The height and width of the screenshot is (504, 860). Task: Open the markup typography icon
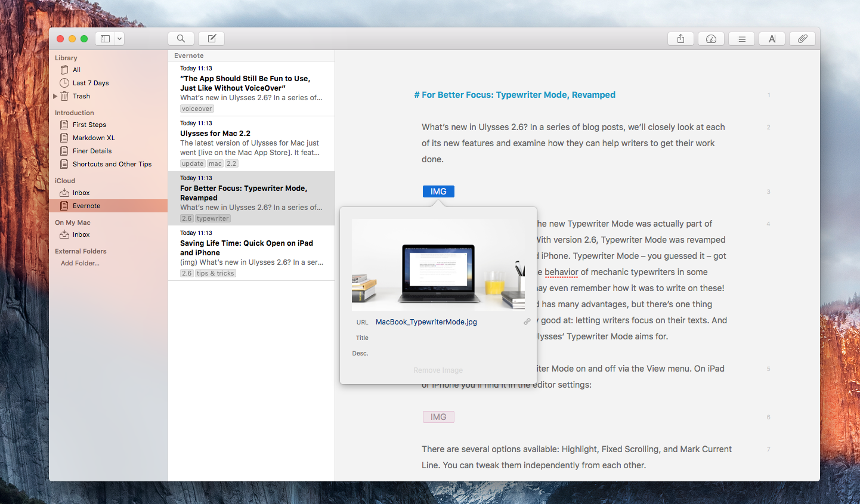pyautogui.click(x=772, y=39)
